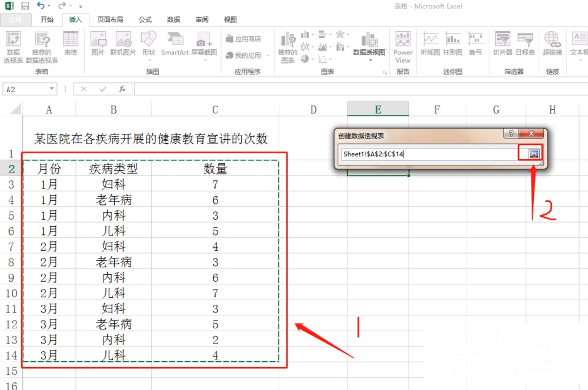This screenshot has width=588, height=390.
Task: Insert a Table from the ribbon
Action: (71, 44)
